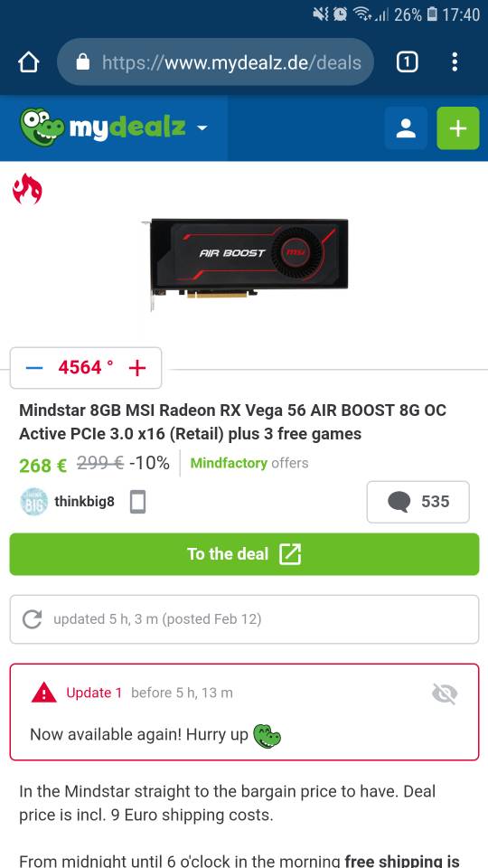Vote the deal cold with minus
This screenshot has height=868, width=488.
coord(34,368)
